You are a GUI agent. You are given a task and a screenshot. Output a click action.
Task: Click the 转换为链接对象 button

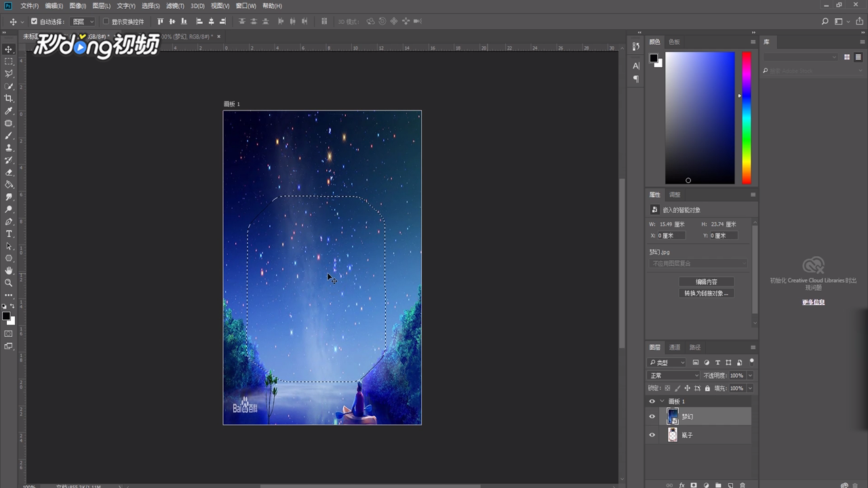pos(706,293)
